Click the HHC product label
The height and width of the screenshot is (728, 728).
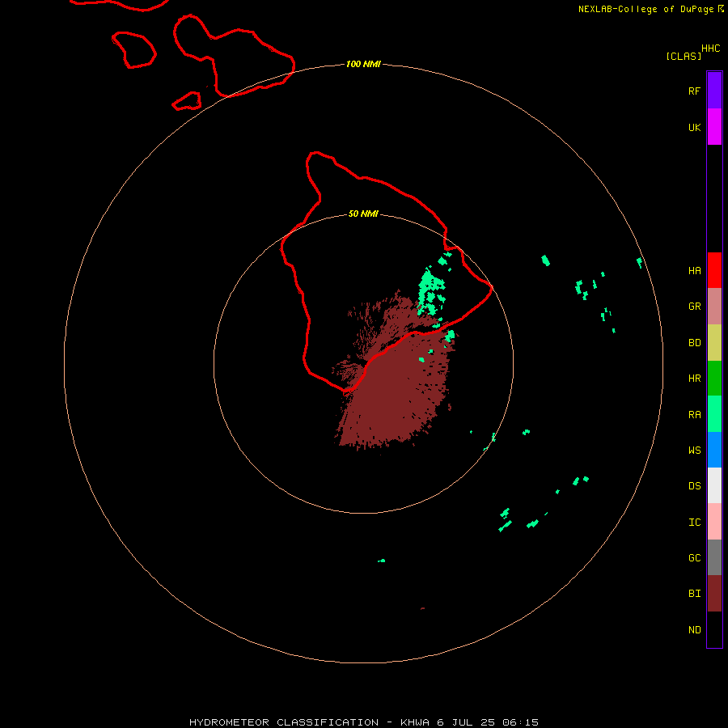[x=711, y=49]
